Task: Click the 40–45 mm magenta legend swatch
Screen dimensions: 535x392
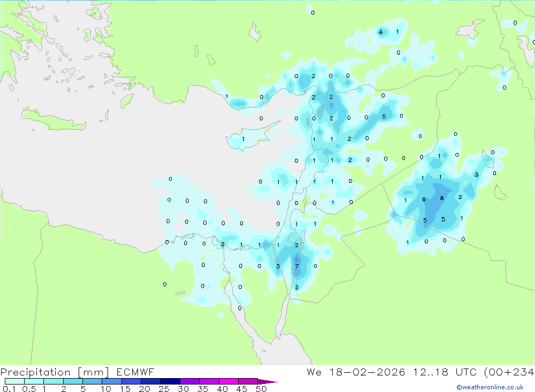Action: (x=228, y=381)
